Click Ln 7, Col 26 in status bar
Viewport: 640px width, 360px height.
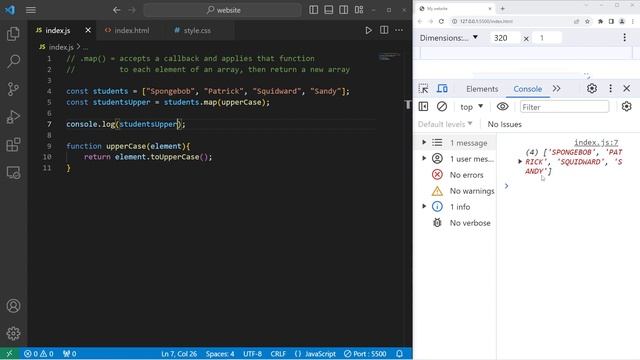click(x=179, y=354)
